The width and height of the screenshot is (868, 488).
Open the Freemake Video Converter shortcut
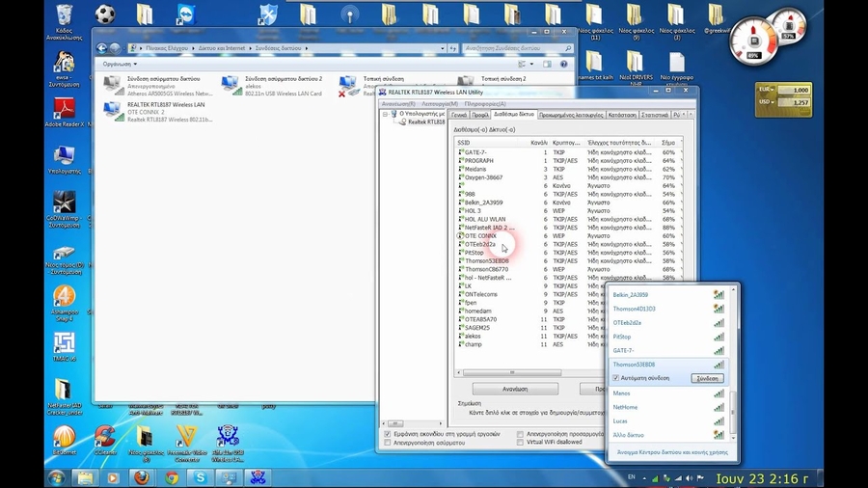(x=186, y=443)
